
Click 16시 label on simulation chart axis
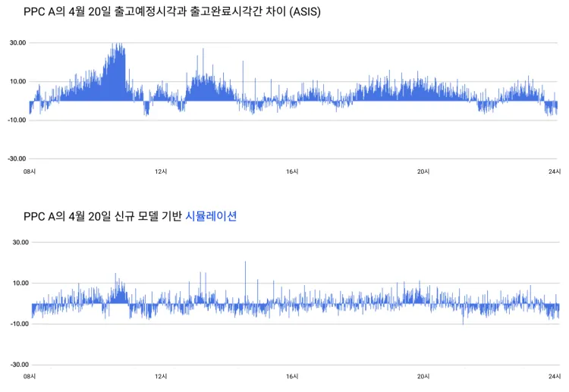(292, 376)
